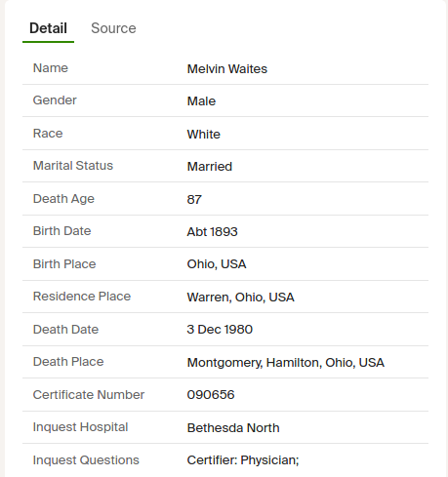Viewport: 448px width, 477px height.
Task: Click the Death Age value 87
Action: [194, 199]
